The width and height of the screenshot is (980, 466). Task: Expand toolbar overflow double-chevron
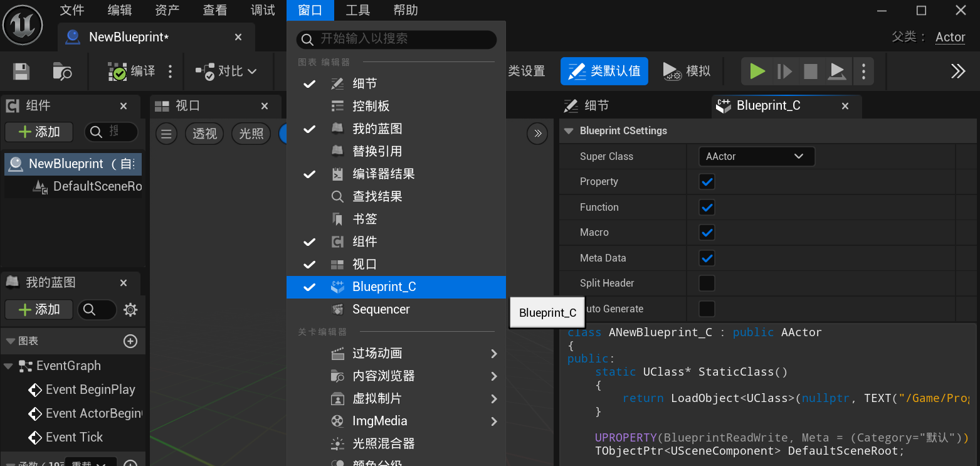click(x=957, y=71)
